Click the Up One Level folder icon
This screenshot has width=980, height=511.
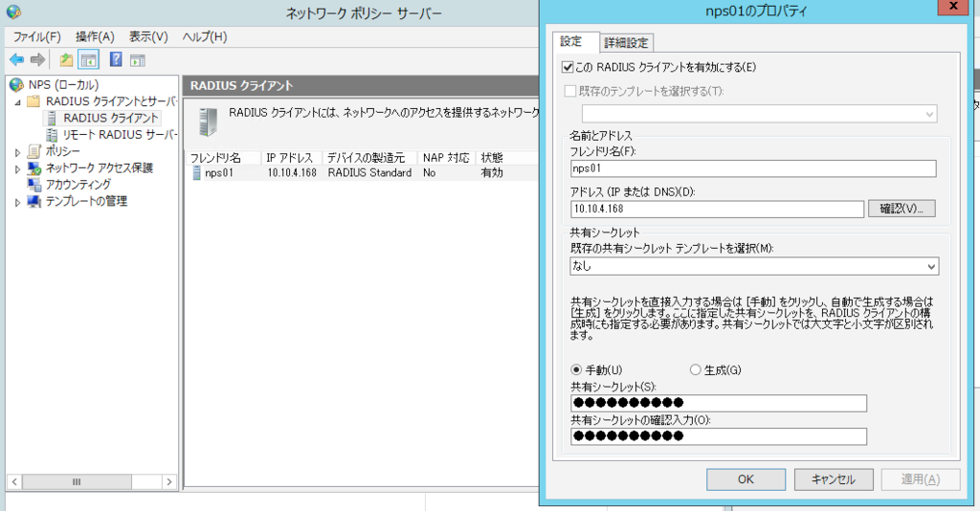[x=66, y=60]
